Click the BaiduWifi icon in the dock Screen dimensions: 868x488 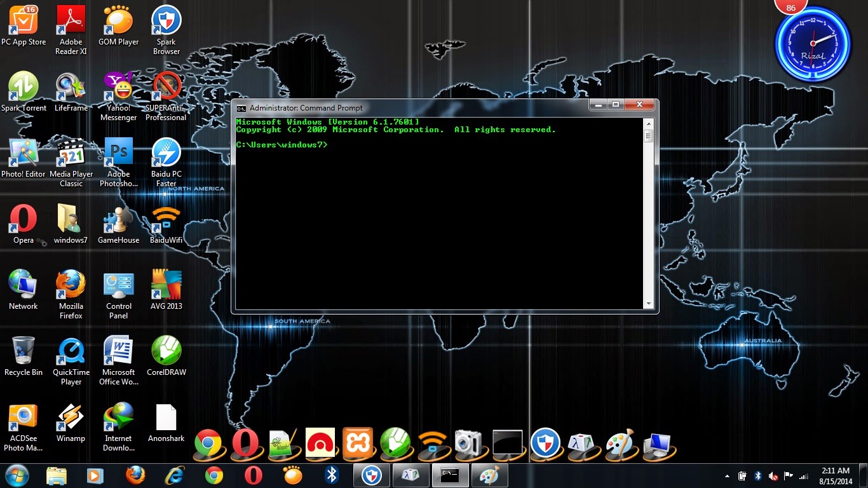[433, 444]
